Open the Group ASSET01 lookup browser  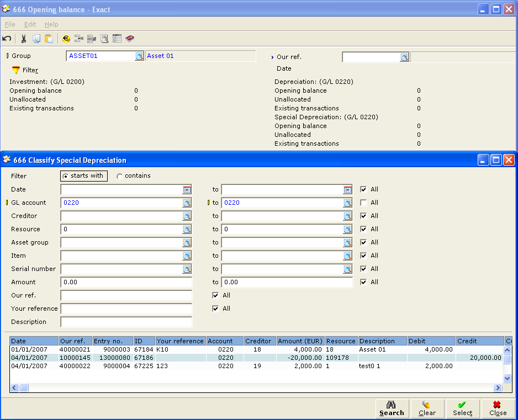point(139,56)
